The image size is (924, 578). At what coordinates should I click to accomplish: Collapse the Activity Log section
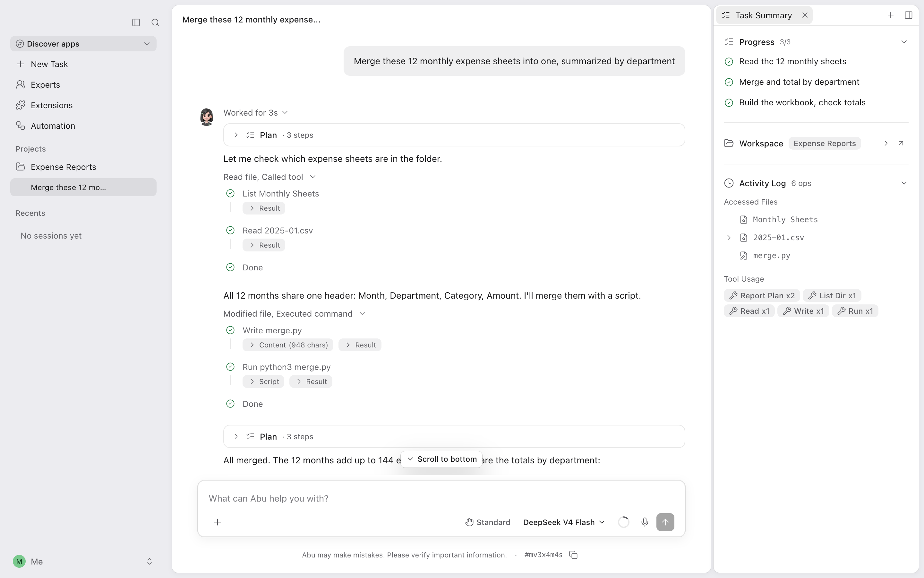[903, 183]
